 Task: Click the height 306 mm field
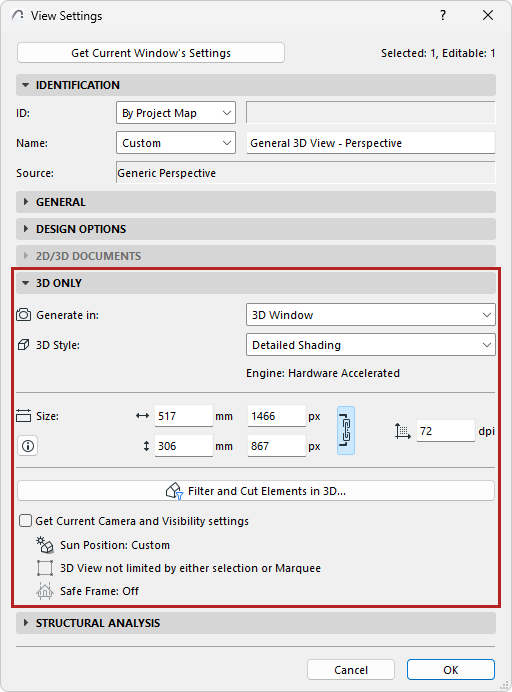[x=184, y=446]
